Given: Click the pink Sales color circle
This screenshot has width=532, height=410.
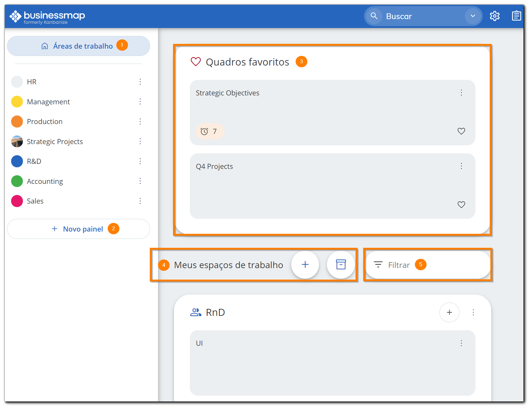Looking at the screenshot, I should [x=17, y=201].
